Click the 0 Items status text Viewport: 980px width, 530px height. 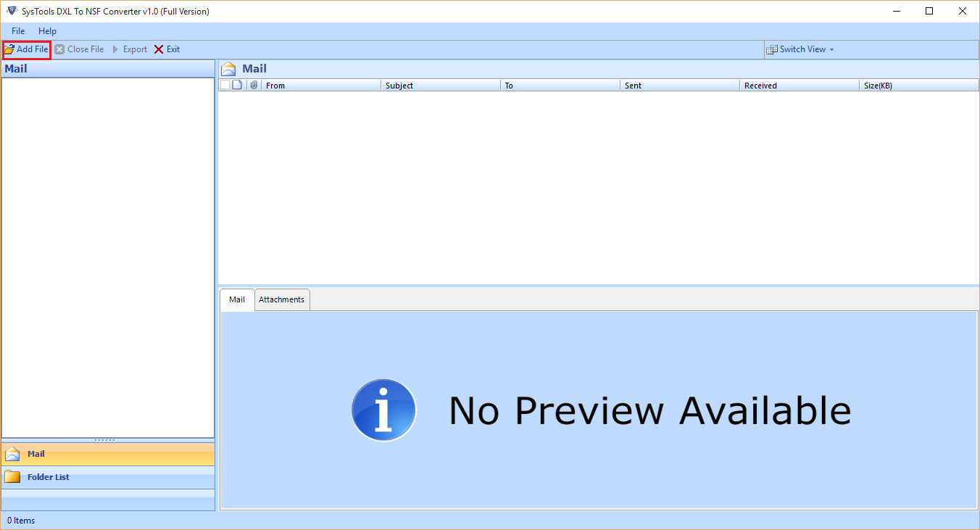[21, 521]
